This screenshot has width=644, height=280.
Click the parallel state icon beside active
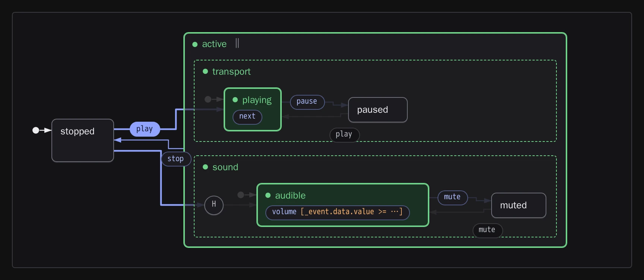[237, 43]
